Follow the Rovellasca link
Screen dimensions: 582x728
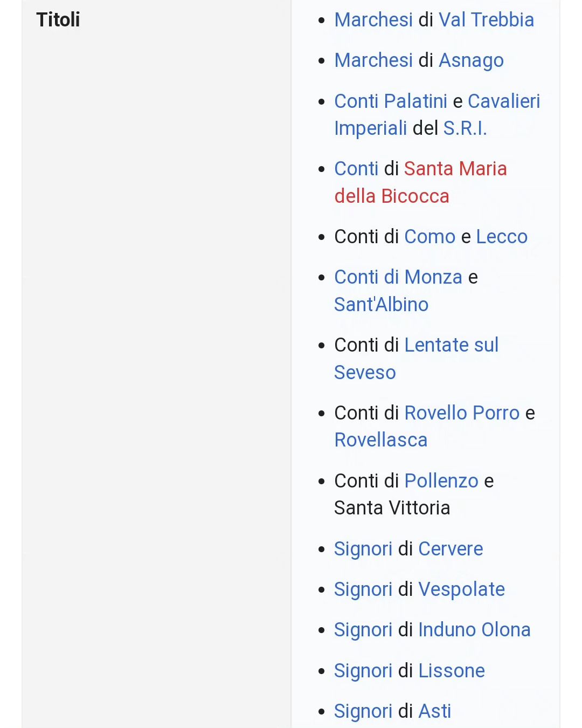(381, 440)
